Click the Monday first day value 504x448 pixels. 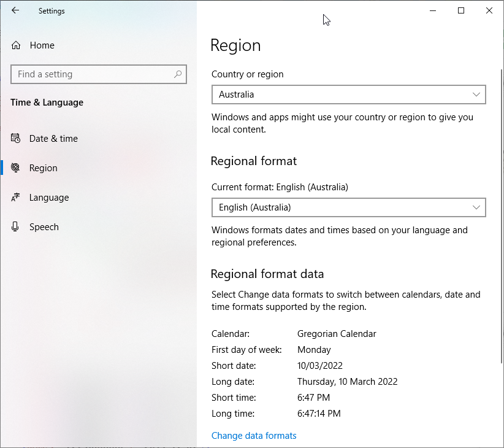314,350
